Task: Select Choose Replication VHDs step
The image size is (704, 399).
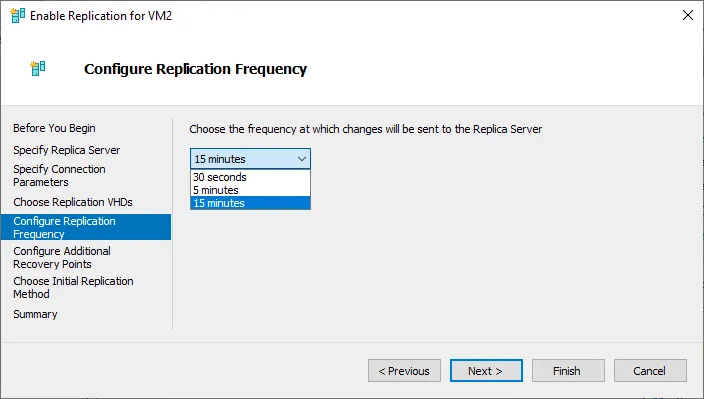Action: [x=73, y=202]
